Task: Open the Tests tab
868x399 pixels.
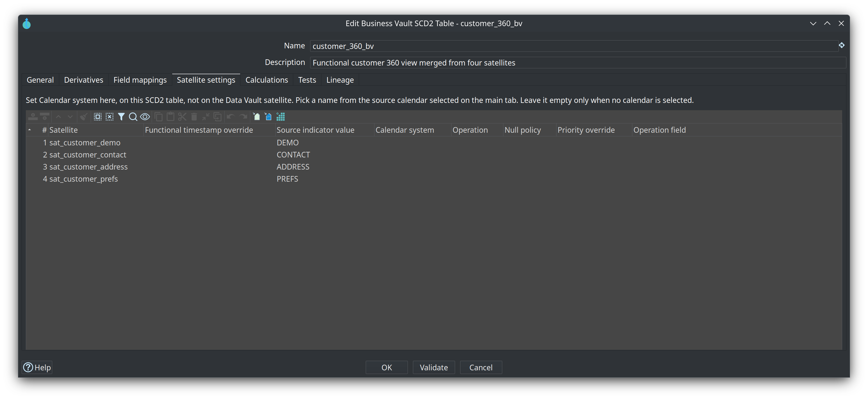Action: pos(307,80)
